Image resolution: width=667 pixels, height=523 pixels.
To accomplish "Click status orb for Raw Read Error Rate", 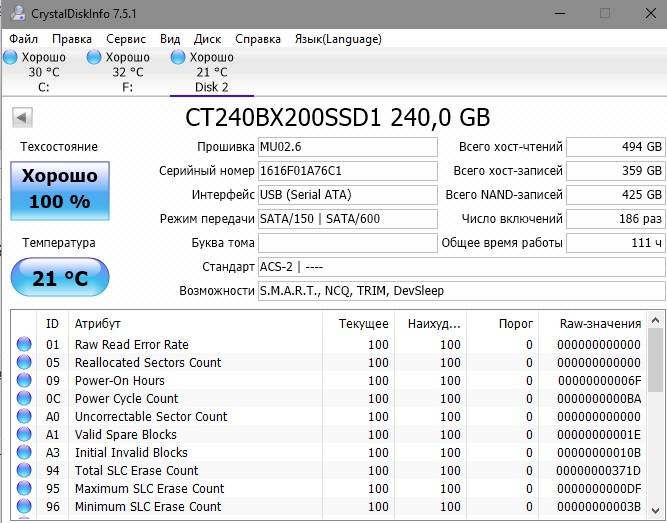I will point(24,345).
